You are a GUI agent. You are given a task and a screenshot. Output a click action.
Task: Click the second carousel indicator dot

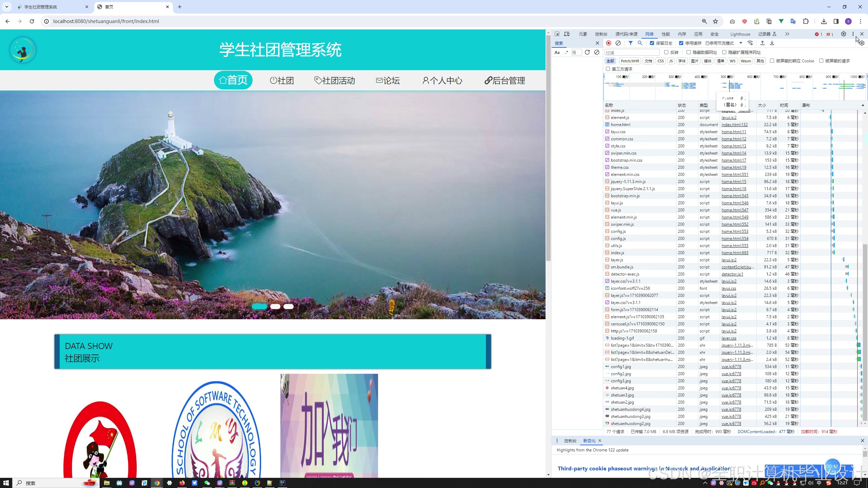pyautogui.click(x=275, y=306)
